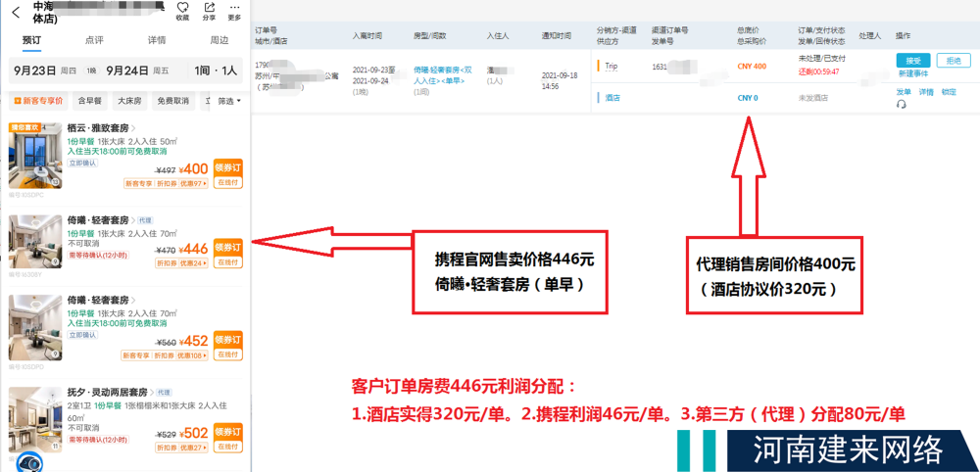This screenshot has width=980, height=472.
Task: Click the countdown 还剩00:59:47
Action: (x=818, y=71)
